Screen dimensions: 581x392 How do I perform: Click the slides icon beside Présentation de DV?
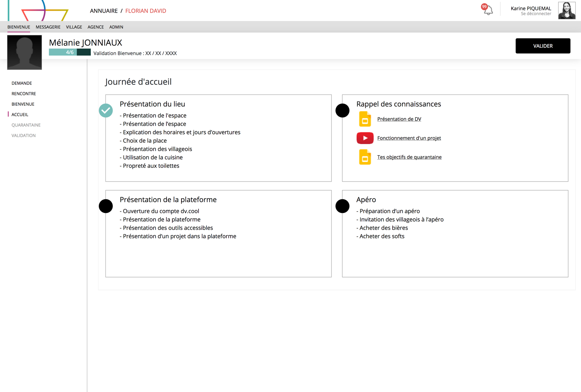[365, 119]
